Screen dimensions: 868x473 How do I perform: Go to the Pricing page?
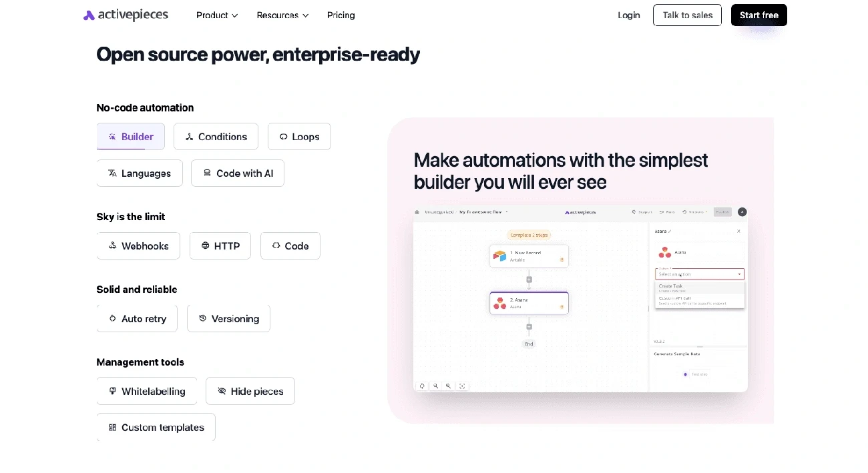[341, 15]
